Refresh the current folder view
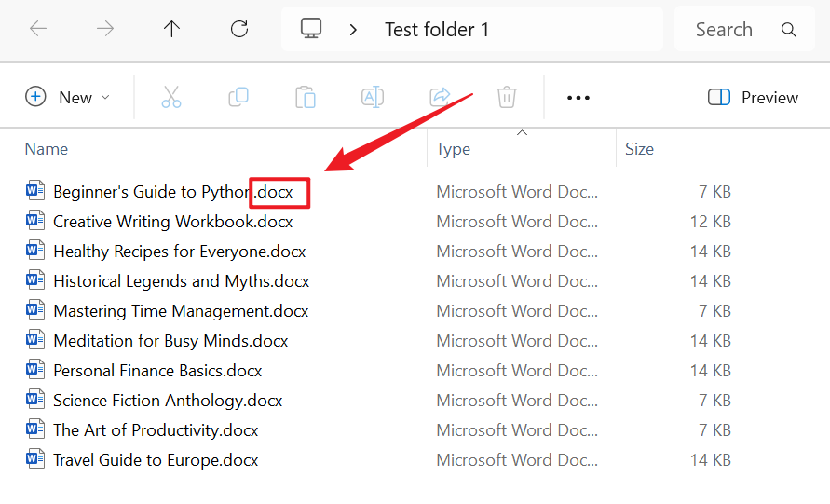 coord(239,29)
